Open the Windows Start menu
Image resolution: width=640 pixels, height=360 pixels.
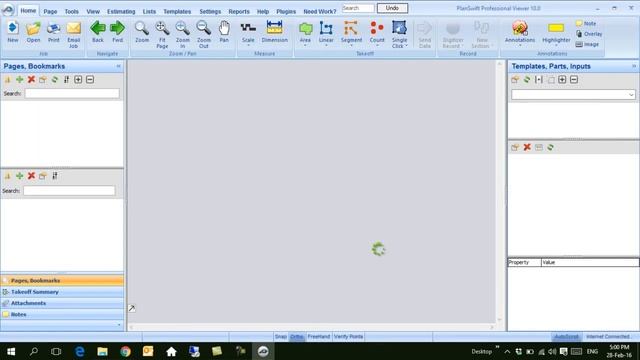click(x=11, y=351)
